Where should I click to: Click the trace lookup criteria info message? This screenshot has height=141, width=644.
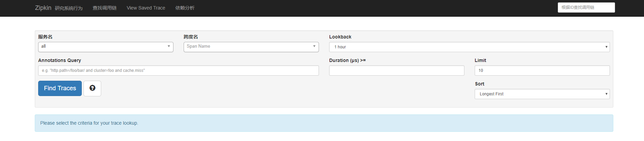89,123
